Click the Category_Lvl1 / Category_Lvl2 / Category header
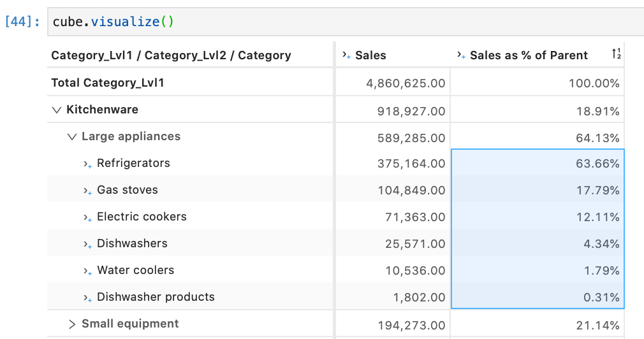Screen dimensions: 644x339 tap(171, 55)
